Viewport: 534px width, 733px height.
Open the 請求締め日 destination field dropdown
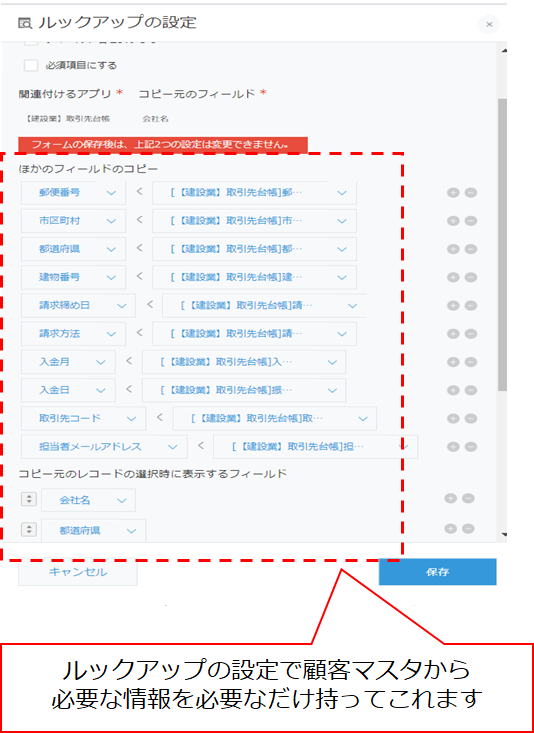click(x=79, y=306)
